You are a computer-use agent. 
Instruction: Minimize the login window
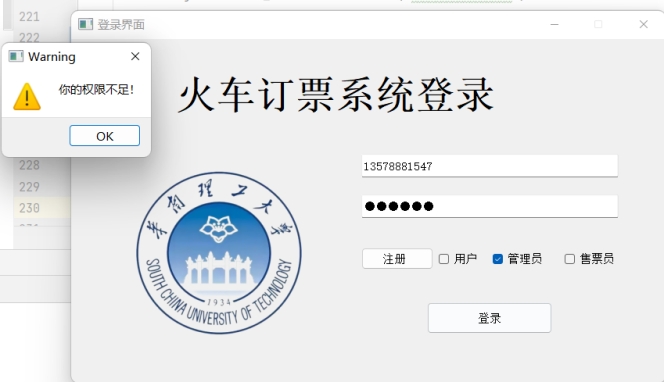pos(554,25)
